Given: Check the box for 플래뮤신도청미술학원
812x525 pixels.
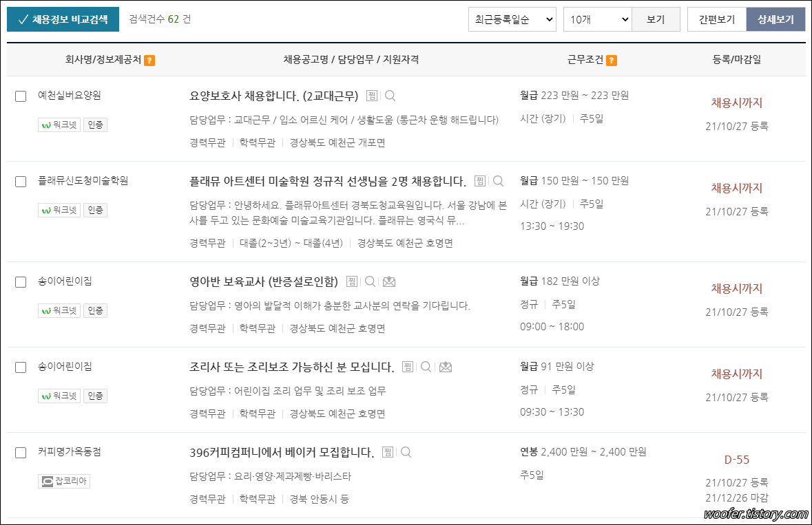Looking at the screenshot, I should point(21,182).
